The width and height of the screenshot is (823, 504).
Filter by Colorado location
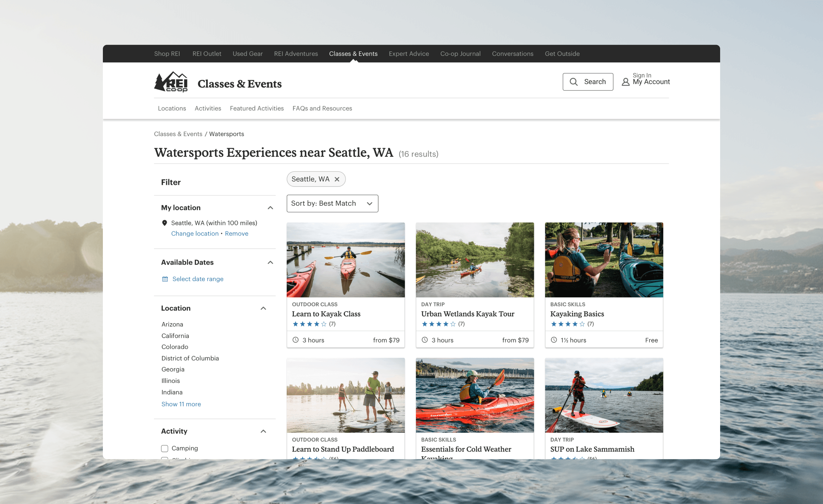[x=175, y=347]
